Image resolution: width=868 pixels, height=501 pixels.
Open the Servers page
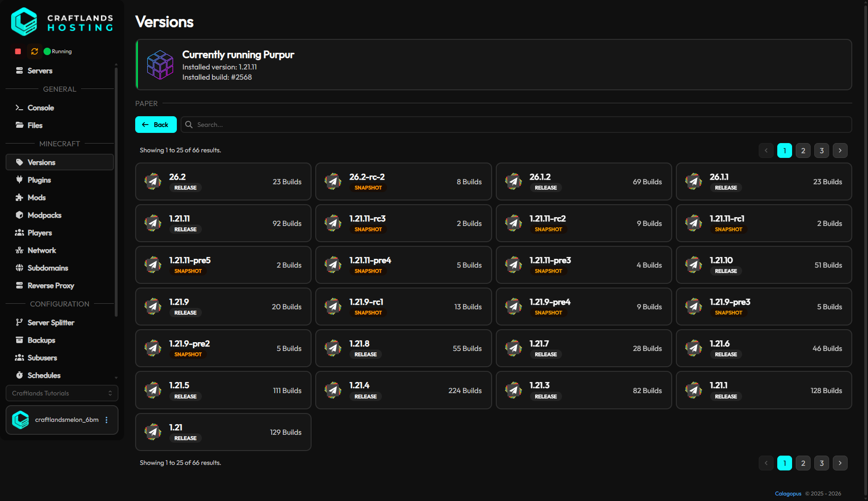(x=60, y=71)
